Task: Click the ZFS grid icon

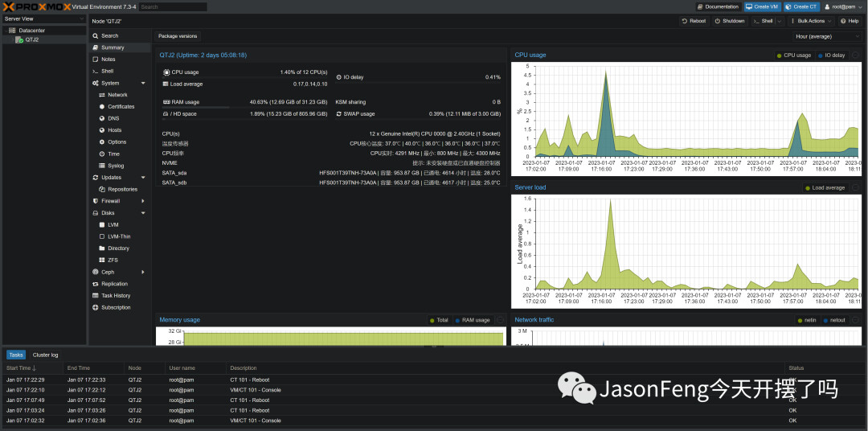Action: pos(102,261)
